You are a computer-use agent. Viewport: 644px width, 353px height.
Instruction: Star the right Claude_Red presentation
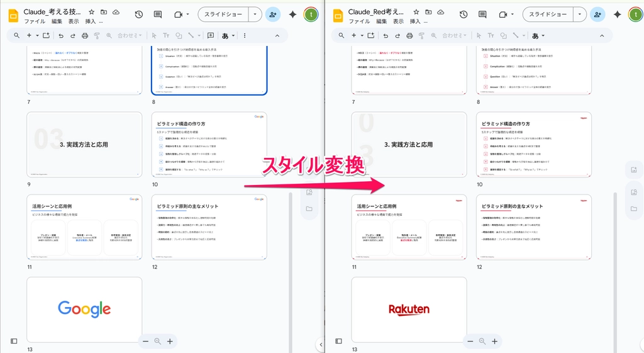click(x=416, y=12)
